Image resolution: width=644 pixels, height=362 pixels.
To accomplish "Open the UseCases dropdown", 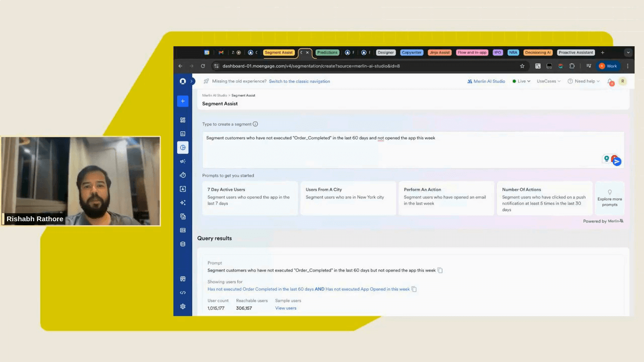I will pyautogui.click(x=548, y=81).
